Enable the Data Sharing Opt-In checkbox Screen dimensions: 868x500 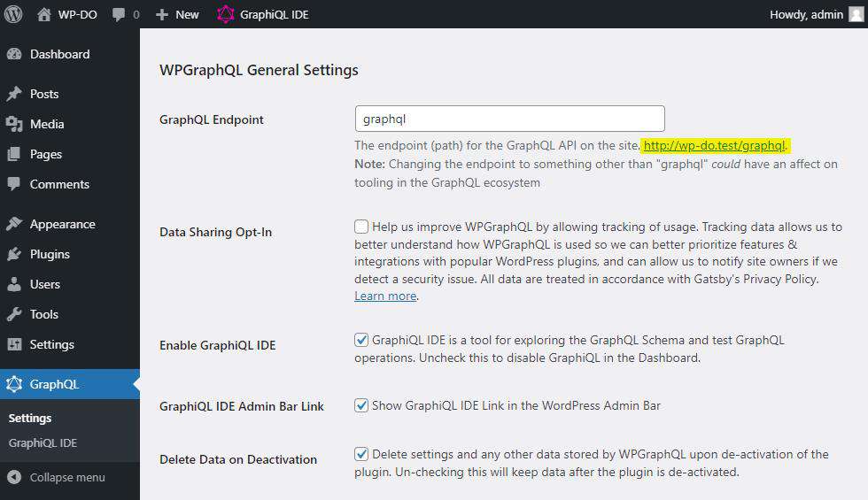361,227
